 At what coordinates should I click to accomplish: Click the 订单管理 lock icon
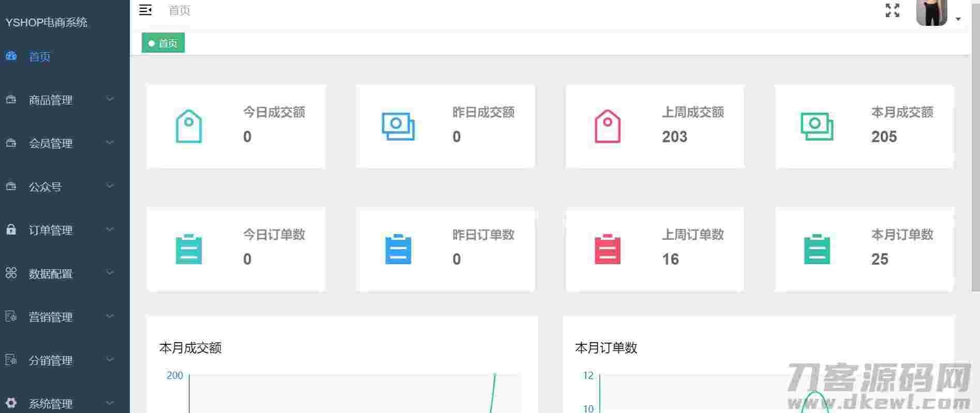coord(11,230)
